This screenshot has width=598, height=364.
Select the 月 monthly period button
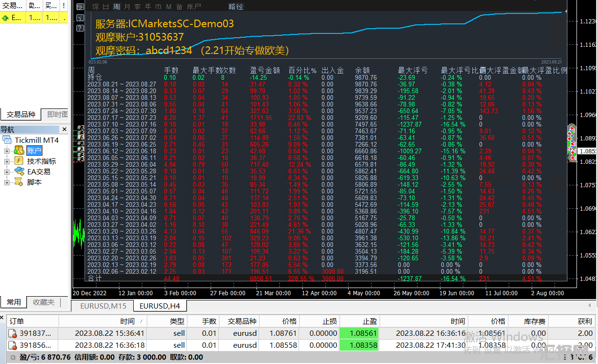click(127, 7)
